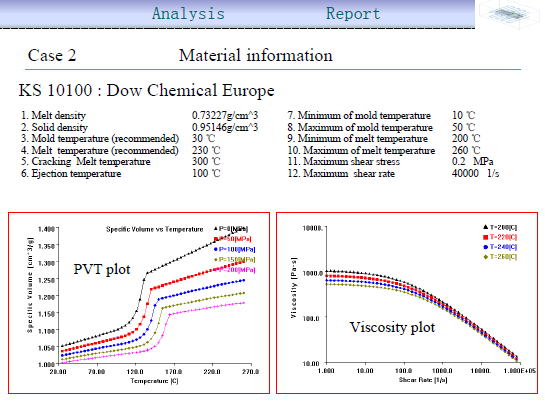Click '4. Melt temperature (recommended)' label
The width and height of the screenshot is (545, 405).
pyautogui.click(x=100, y=151)
